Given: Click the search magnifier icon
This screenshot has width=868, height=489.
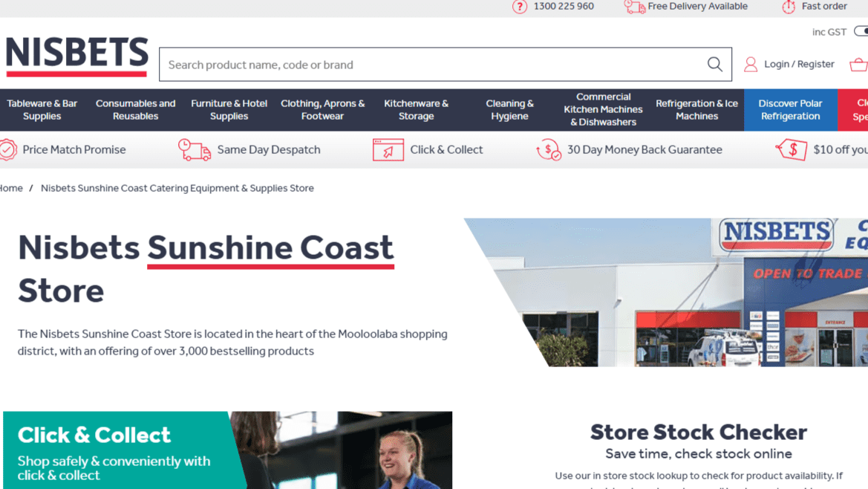Looking at the screenshot, I should pyautogui.click(x=714, y=64).
